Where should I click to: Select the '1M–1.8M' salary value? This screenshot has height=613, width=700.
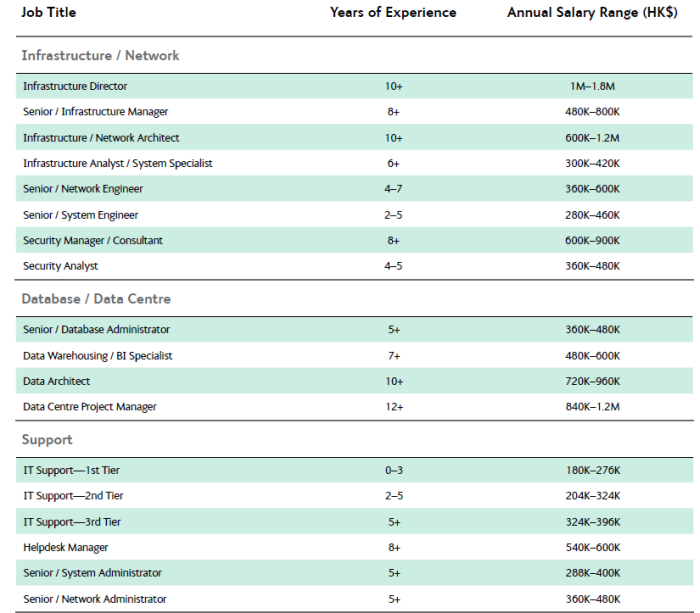pos(592,86)
